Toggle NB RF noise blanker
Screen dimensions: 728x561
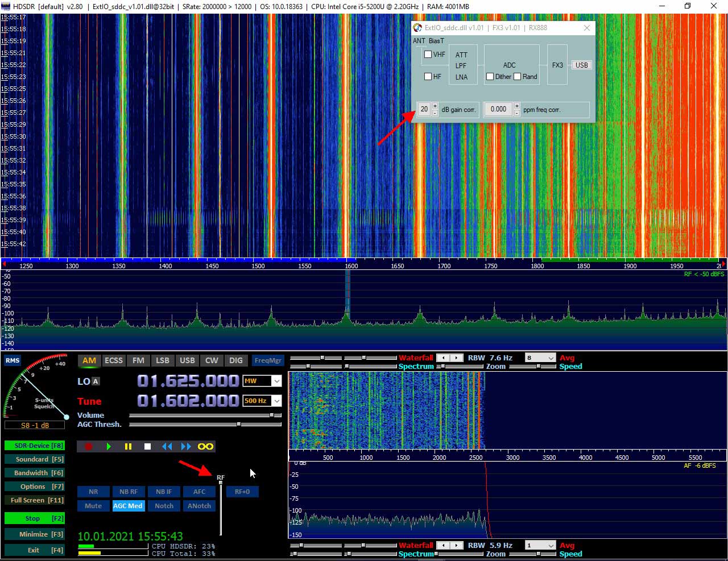[x=129, y=492]
